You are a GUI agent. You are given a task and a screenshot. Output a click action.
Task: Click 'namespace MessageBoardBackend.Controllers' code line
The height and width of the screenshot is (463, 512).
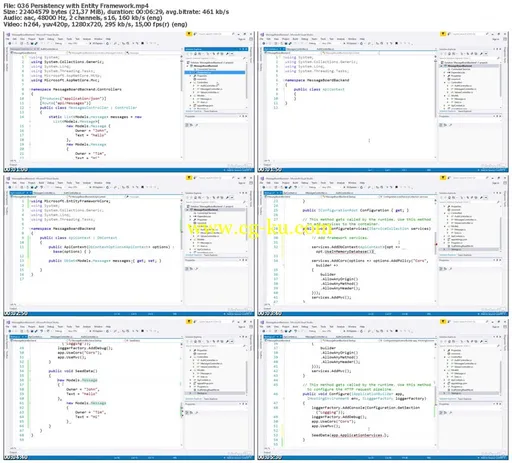pyautogui.click(x=76, y=89)
